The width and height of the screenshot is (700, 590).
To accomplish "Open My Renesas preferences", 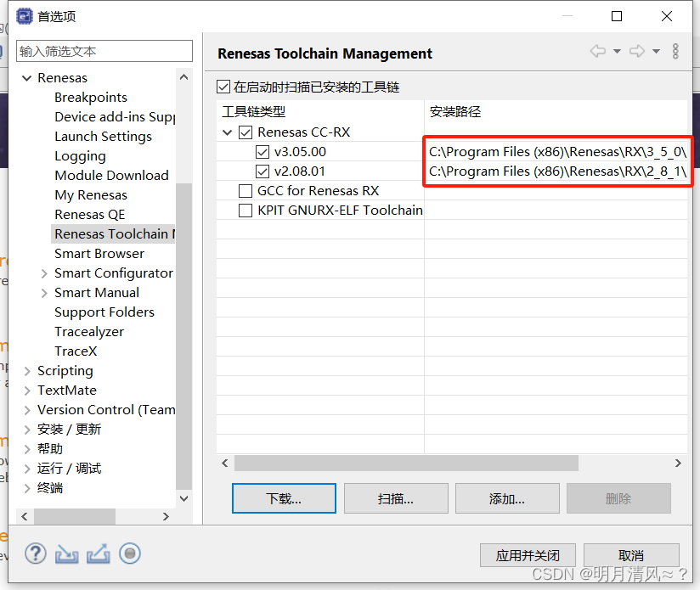I will click(x=91, y=195).
